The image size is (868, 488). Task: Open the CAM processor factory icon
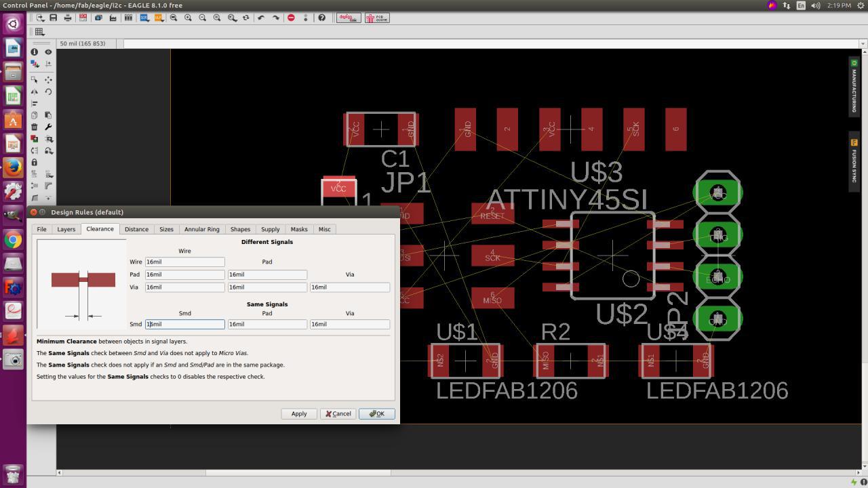[113, 18]
